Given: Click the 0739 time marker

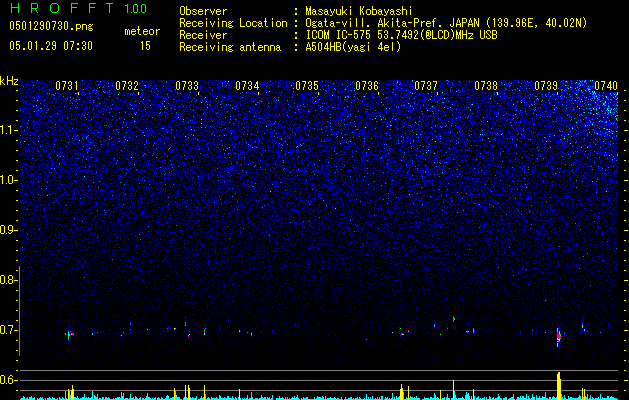Looking at the screenshot, I should click(546, 86).
